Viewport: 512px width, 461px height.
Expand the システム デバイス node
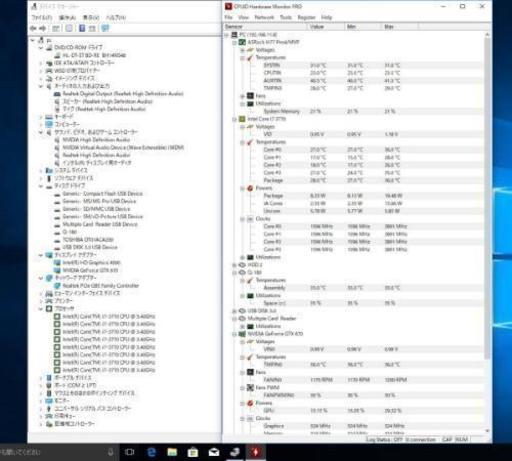[41, 170]
